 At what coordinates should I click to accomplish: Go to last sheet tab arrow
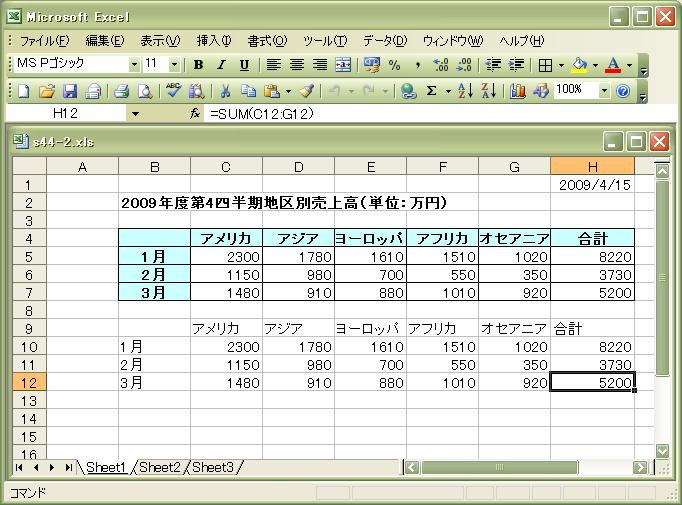[68, 468]
